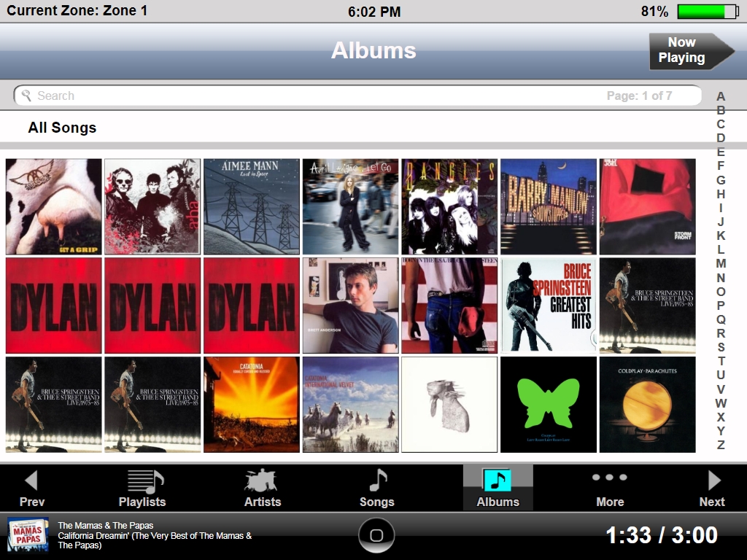Click the "Page: 1 of 7" indicator
The height and width of the screenshot is (560, 747).
tap(639, 96)
